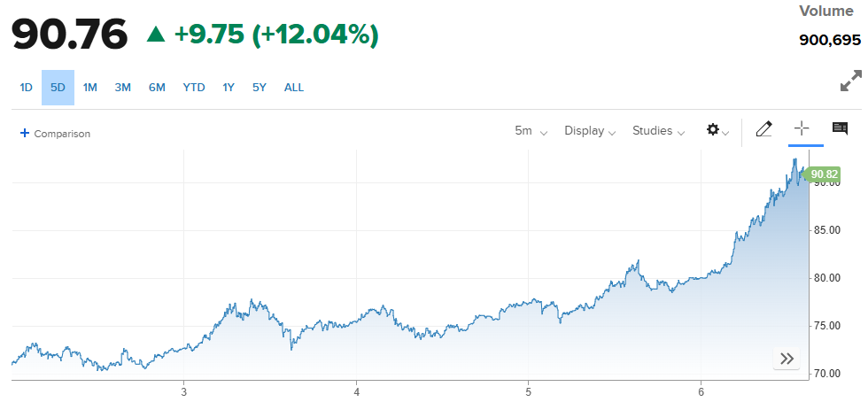
Task: Jump to latest data with double-arrow button
Action: point(787,359)
